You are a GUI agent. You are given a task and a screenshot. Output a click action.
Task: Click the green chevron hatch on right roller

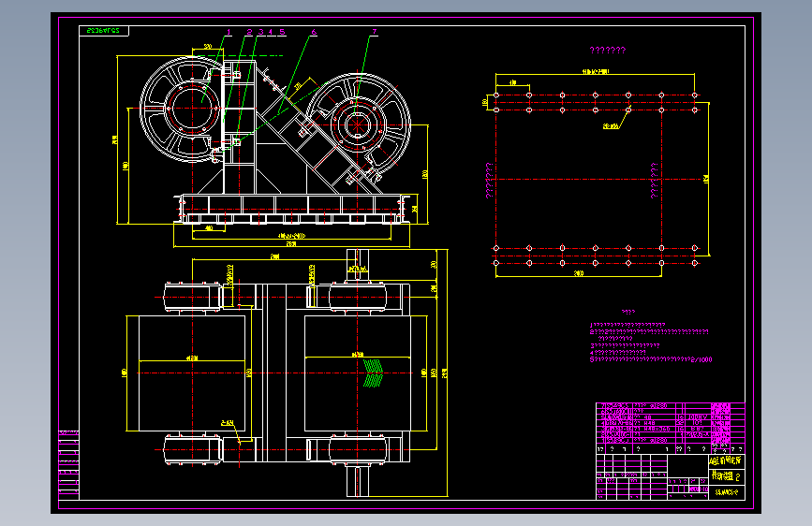[x=374, y=373]
